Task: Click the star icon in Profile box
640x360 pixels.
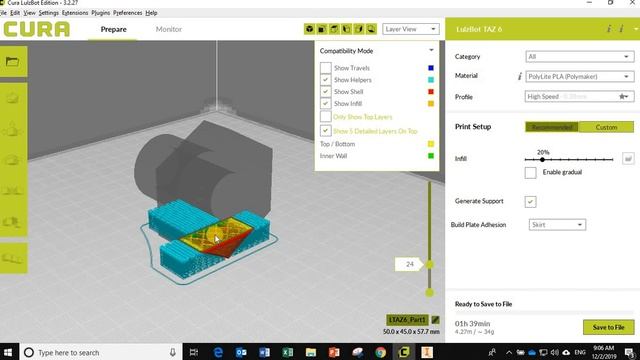Action: click(x=622, y=97)
